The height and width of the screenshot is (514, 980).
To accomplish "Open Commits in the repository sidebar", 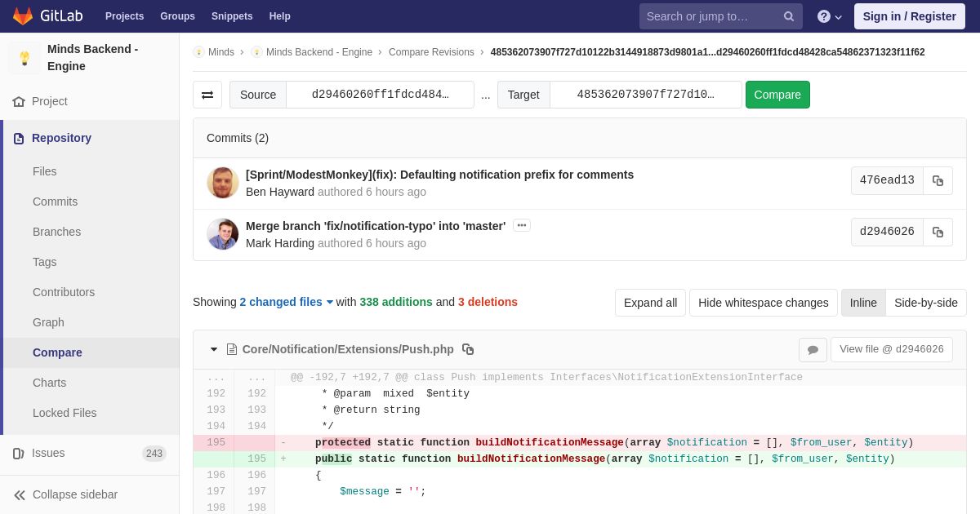I will [x=55, y=202].
